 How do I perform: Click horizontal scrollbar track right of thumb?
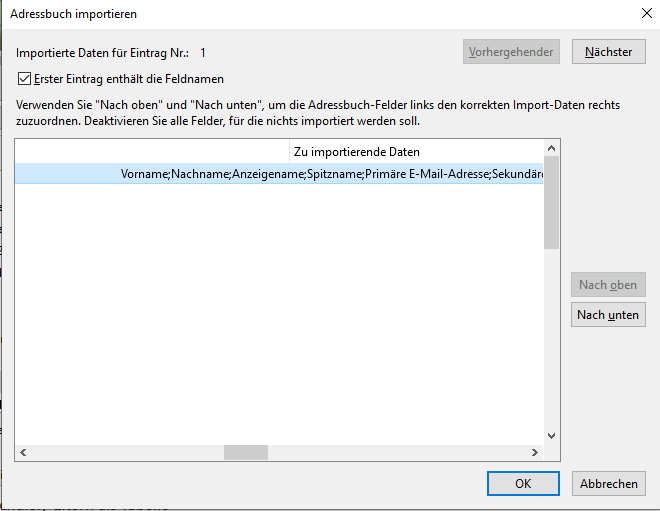pyautogui.click(x=397, y=452)
